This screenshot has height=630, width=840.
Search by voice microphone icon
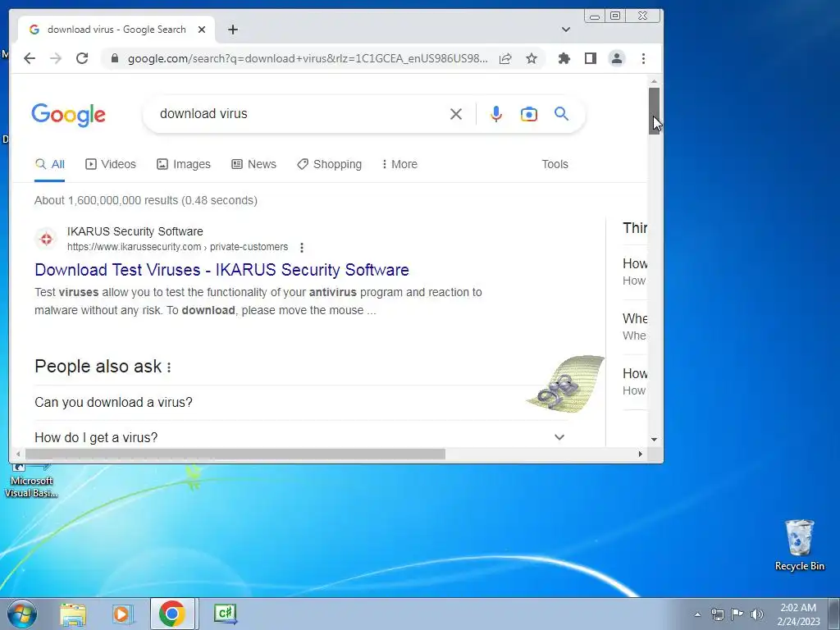pyautogui.click(x=496, y=113)
